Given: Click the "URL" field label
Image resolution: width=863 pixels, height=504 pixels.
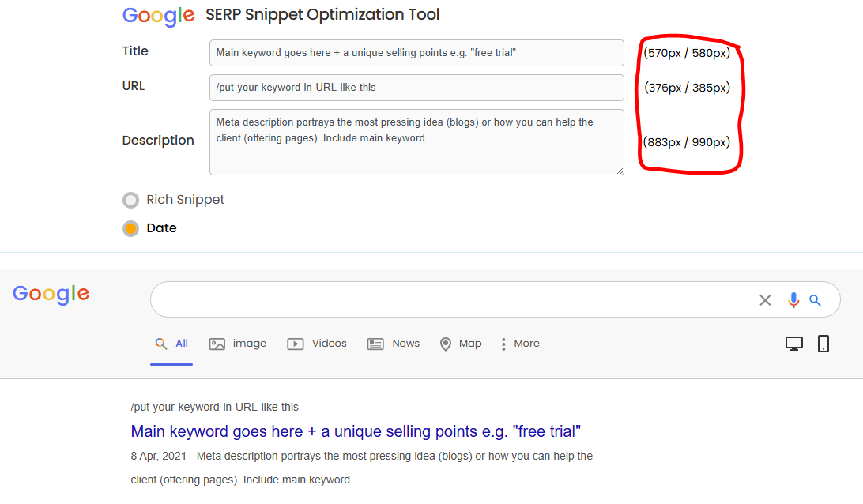Looking at the screenshot, I should coord(134,86).
